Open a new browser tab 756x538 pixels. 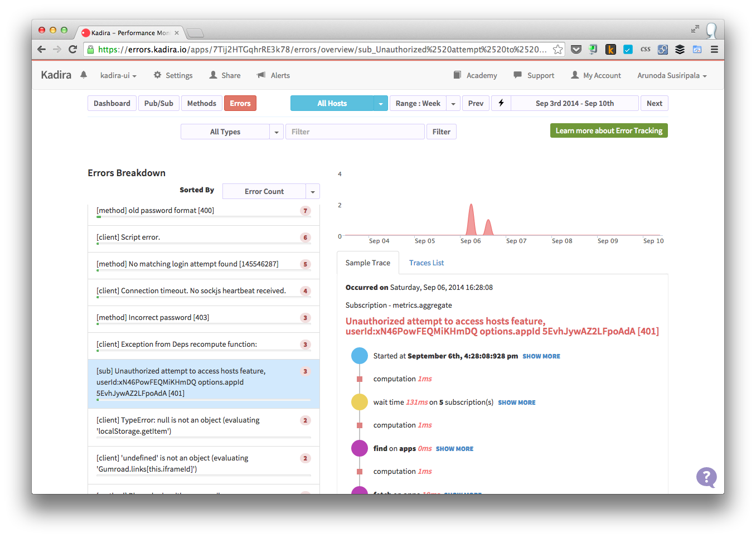195,33
